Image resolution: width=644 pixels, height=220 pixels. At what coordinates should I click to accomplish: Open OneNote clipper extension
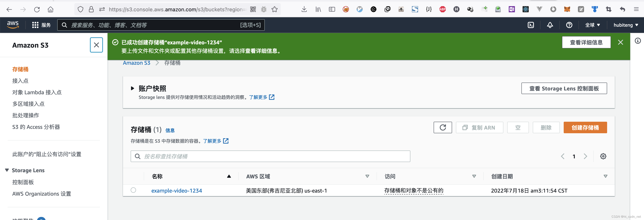[512, 9]
